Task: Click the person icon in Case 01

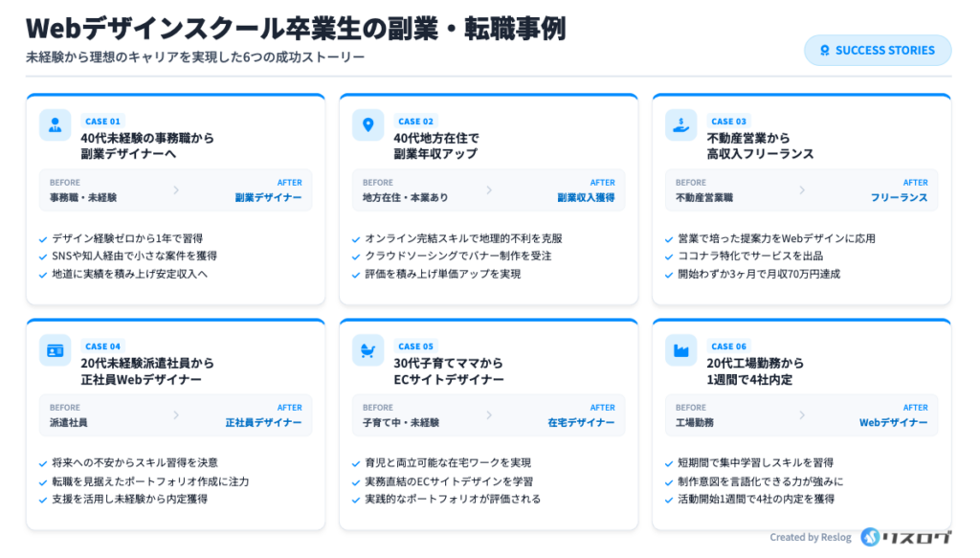Action: point(55,125)
